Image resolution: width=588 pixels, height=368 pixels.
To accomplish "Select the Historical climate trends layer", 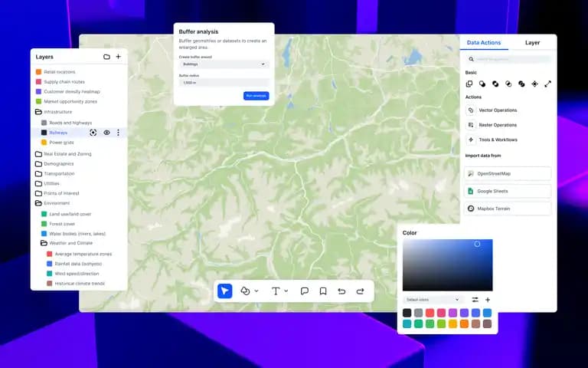I will 79,284.
